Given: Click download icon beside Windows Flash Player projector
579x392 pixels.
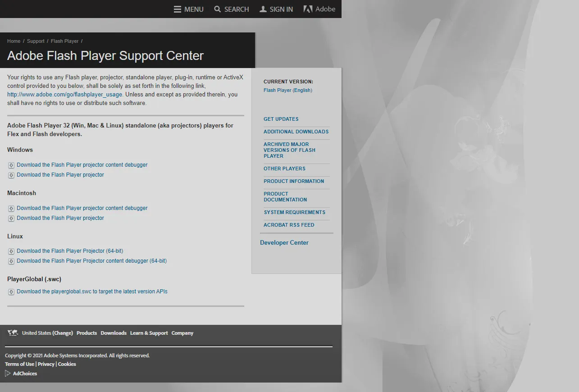Looking at the screenshot, I should 11,175.
